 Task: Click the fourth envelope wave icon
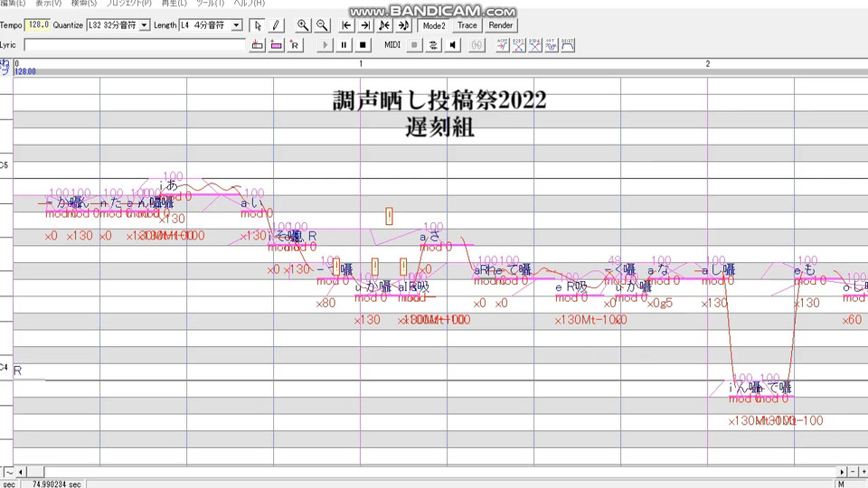pos(552,45)
